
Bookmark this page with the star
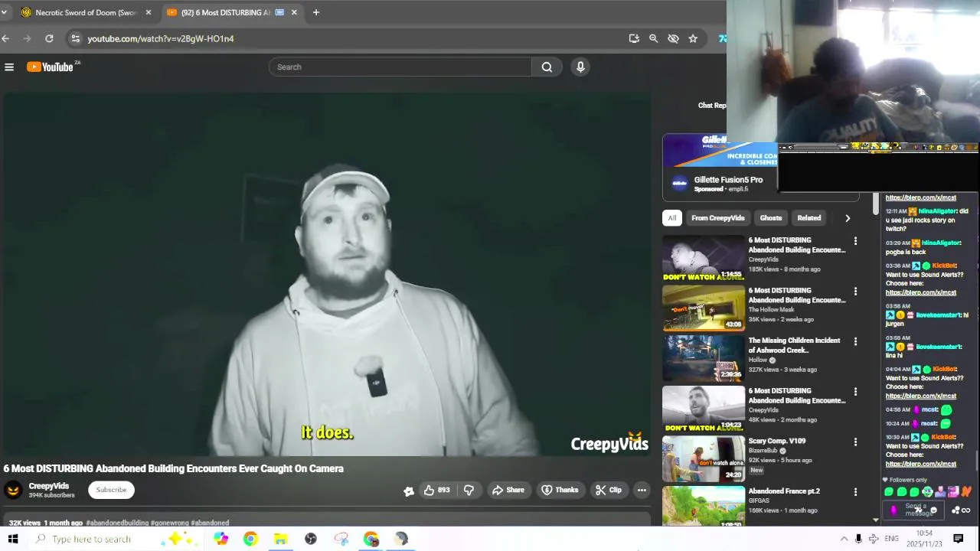(x=693, y=38)
